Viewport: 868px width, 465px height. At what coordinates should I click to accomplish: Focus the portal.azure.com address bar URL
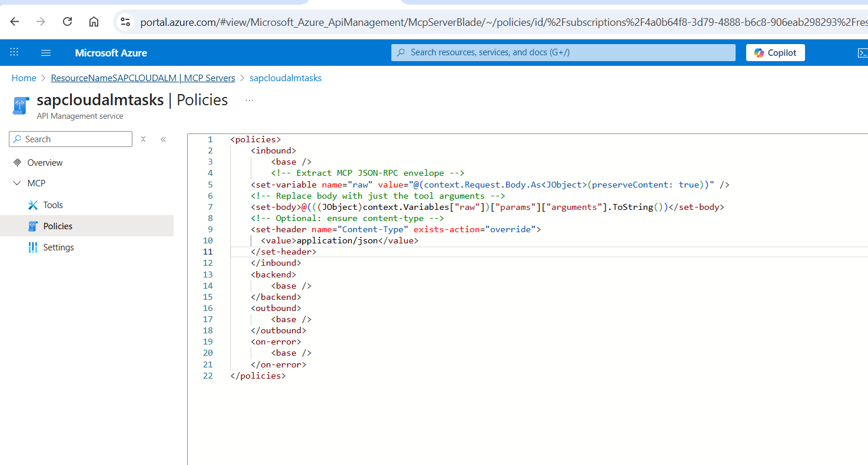[503, 22]
